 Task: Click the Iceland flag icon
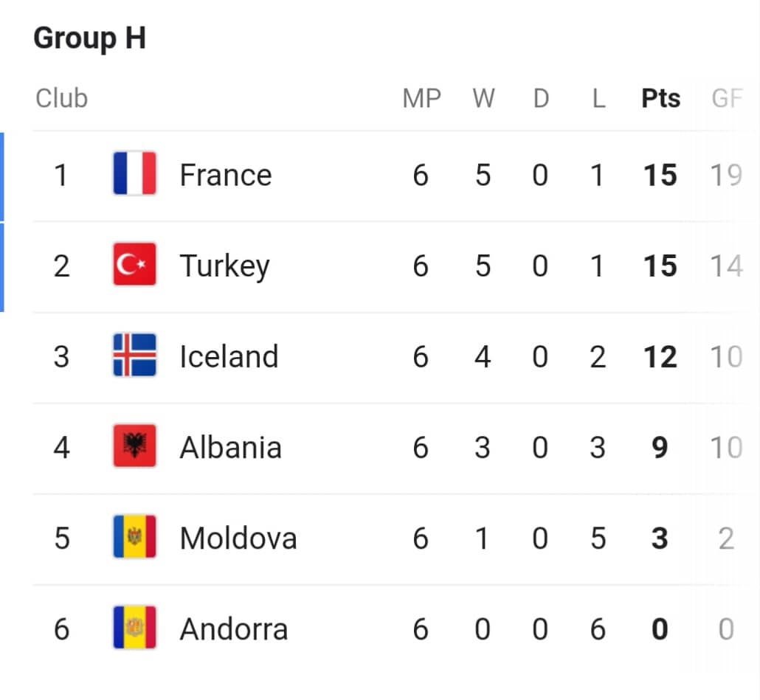click(x=134, y=355)
